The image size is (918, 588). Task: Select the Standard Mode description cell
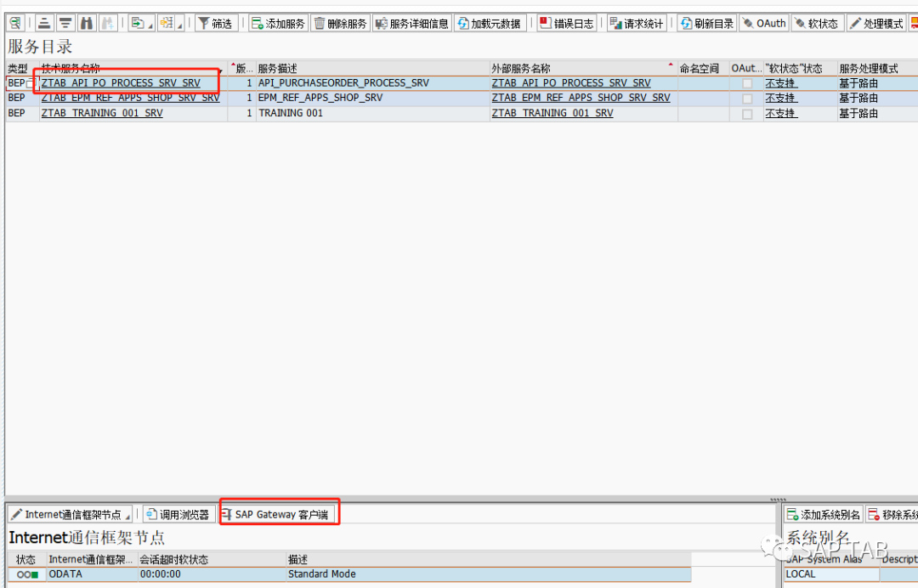488,574
